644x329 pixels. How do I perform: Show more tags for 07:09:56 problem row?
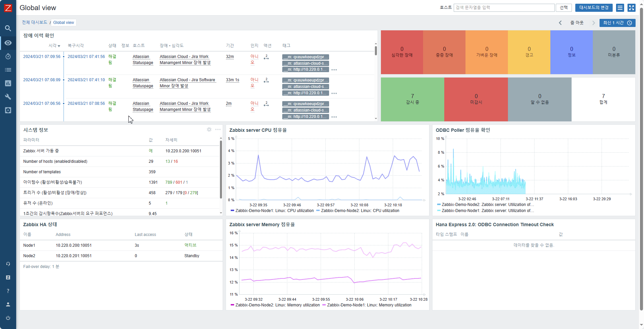(x=334, y=70)
